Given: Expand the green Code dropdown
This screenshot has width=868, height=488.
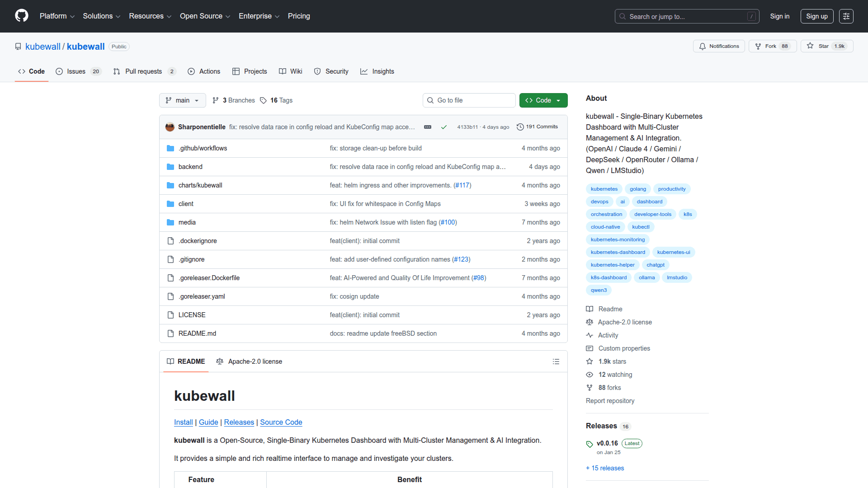Looking at the screenshot, I should pos(543,100).
